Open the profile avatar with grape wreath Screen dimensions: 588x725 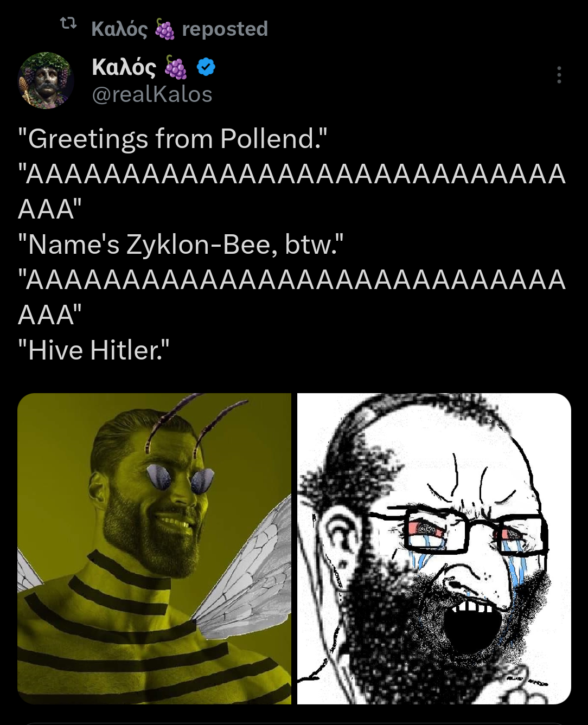click(x=46, y=80)
